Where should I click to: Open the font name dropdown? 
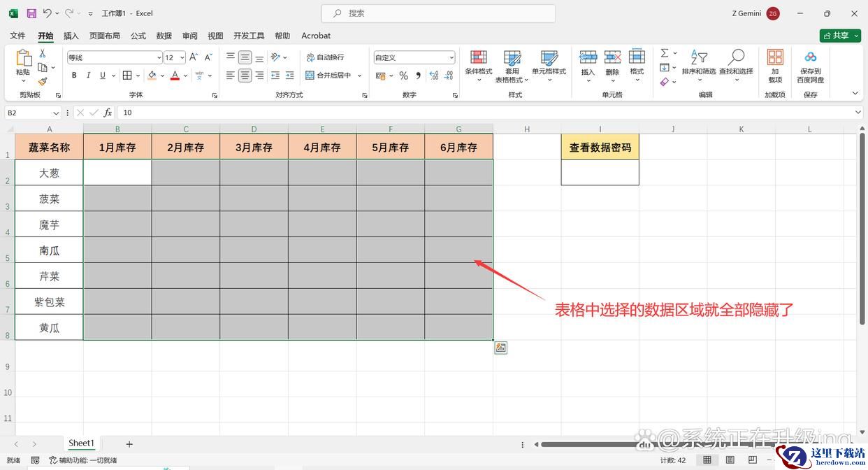click(x=159, y=57)
